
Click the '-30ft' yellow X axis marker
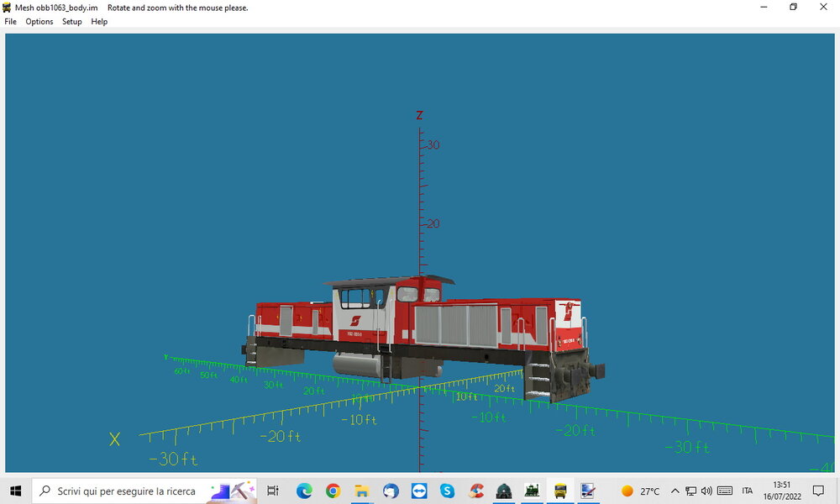click(x=173, y=459)
